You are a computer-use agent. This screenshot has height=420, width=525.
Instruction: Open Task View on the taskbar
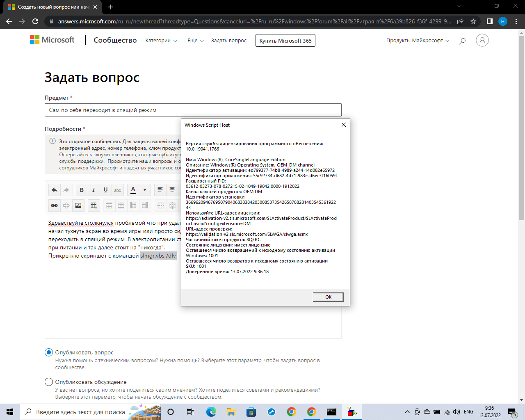click(x=190, y=412)
